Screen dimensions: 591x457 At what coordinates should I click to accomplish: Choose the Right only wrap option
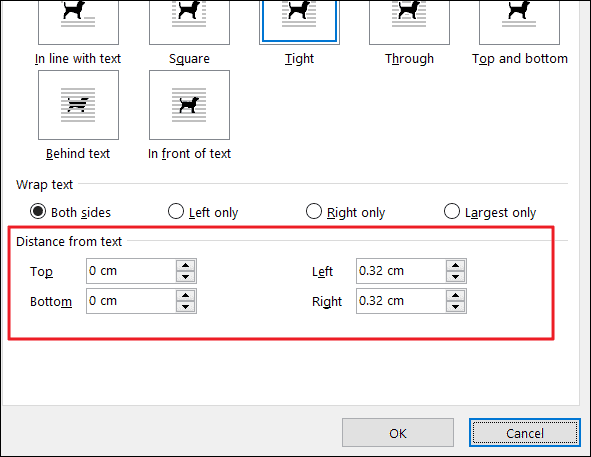[314, 212]
